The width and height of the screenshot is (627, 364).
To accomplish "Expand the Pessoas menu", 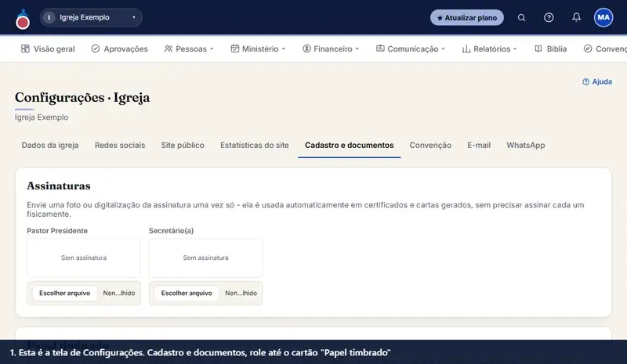I will coord(189,49).
